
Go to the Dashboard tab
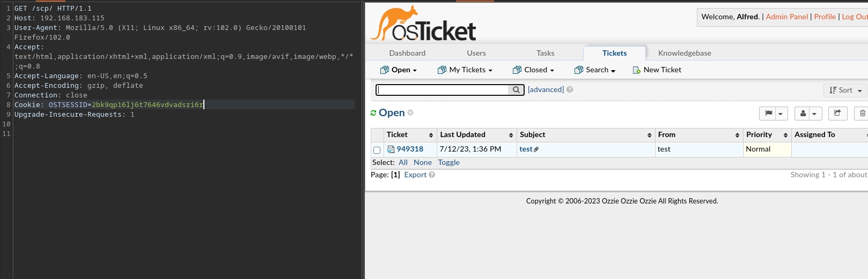[407, 53]
